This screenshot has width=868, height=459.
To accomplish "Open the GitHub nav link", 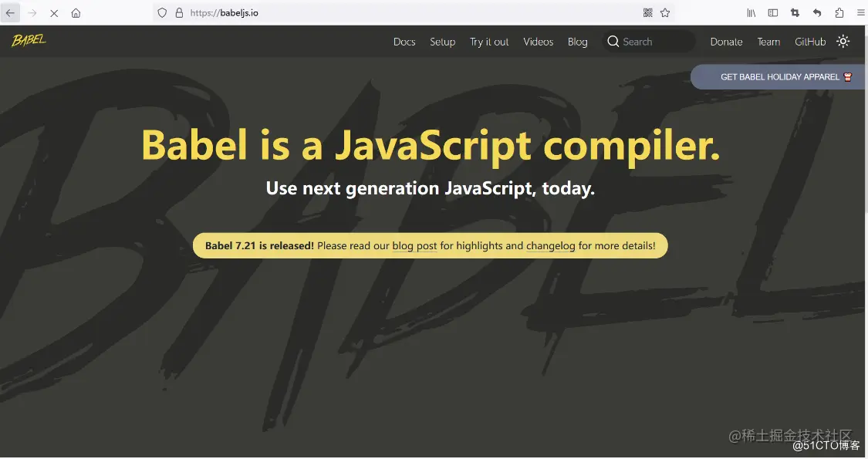I will coord(810,42).
